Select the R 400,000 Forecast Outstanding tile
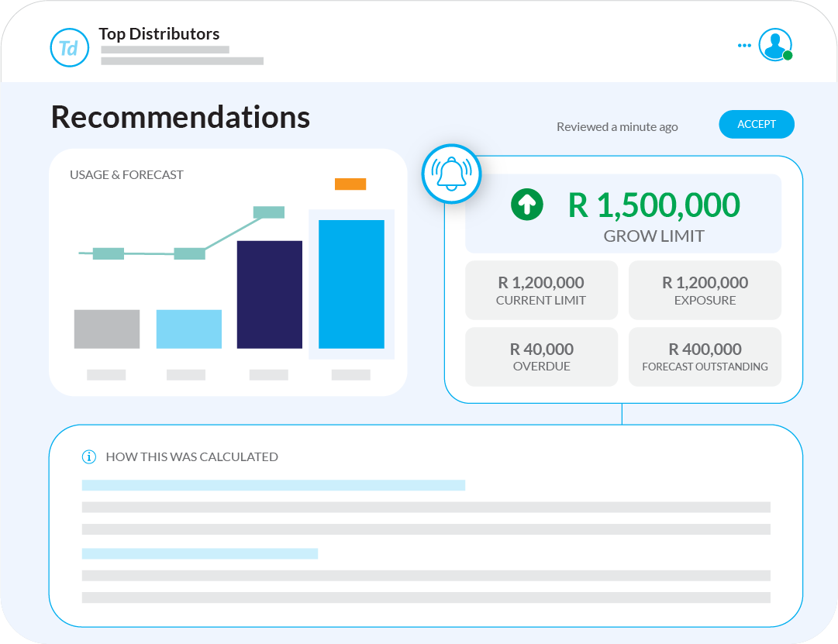The image size is (838, 644). point(705,356)
